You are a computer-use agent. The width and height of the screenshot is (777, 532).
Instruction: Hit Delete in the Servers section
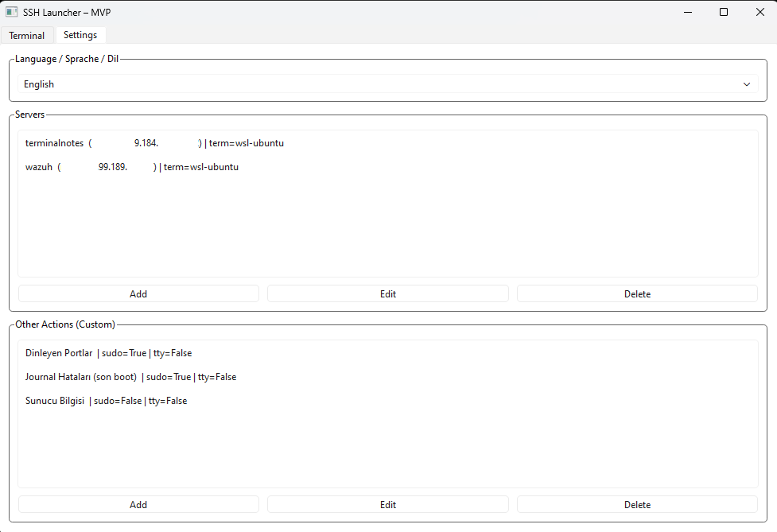pos(636,294)
